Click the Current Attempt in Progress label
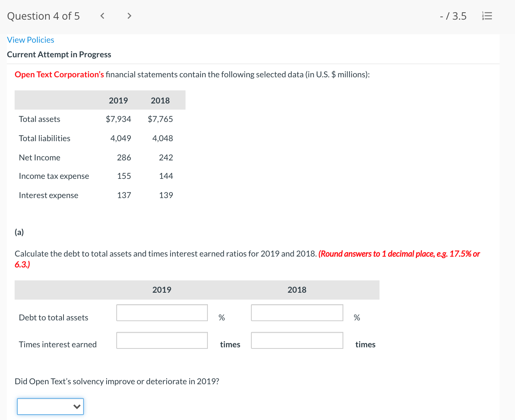Screen dimensions: 515x420 59,54
